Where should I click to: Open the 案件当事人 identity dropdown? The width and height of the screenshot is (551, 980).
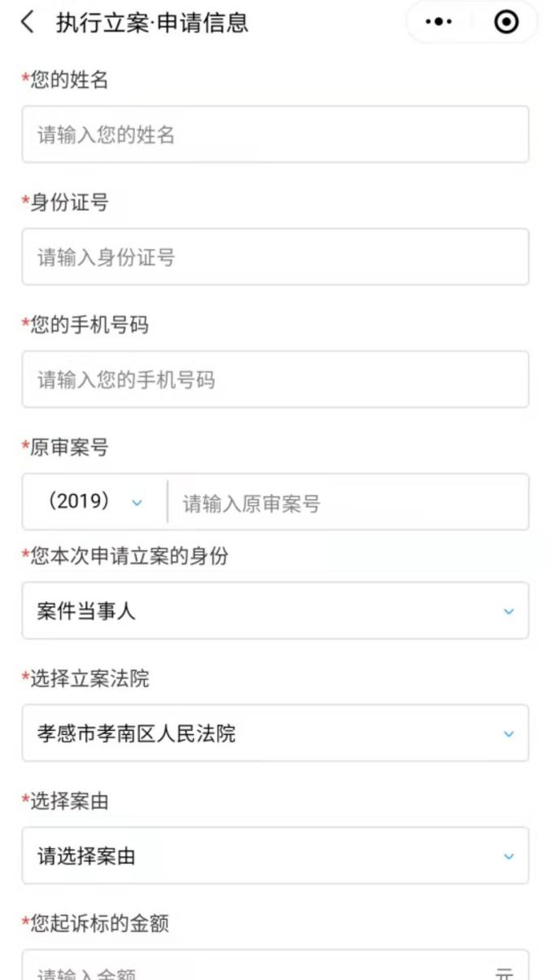[275, 610]
